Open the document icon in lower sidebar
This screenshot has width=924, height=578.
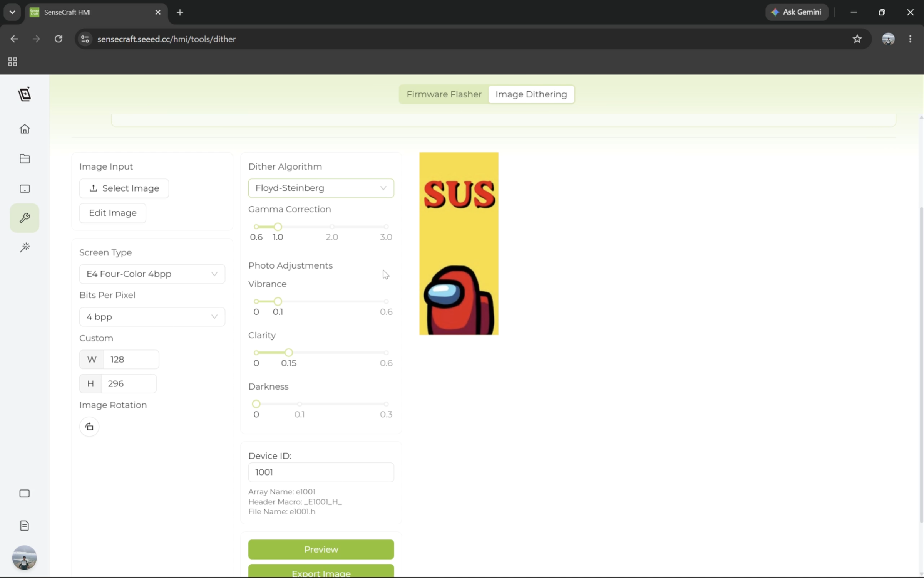pos(25,526)
